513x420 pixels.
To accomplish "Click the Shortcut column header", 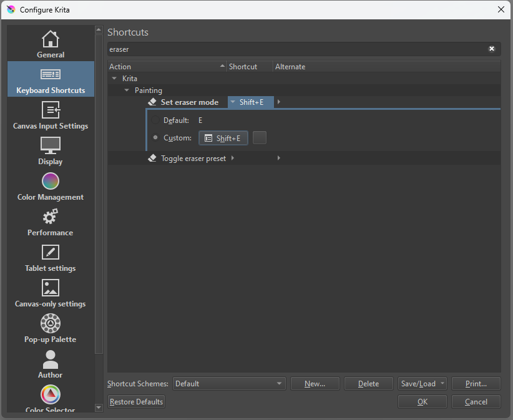I will [250, 67].
